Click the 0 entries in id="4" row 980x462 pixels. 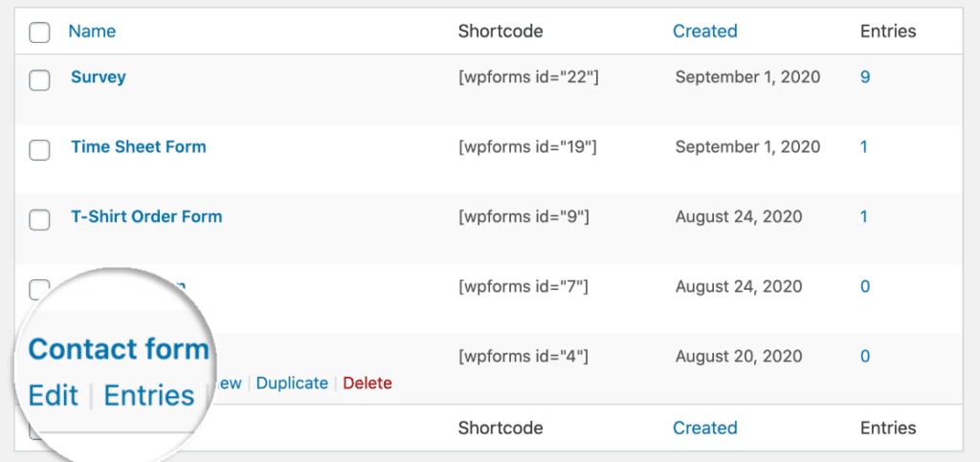865,357
